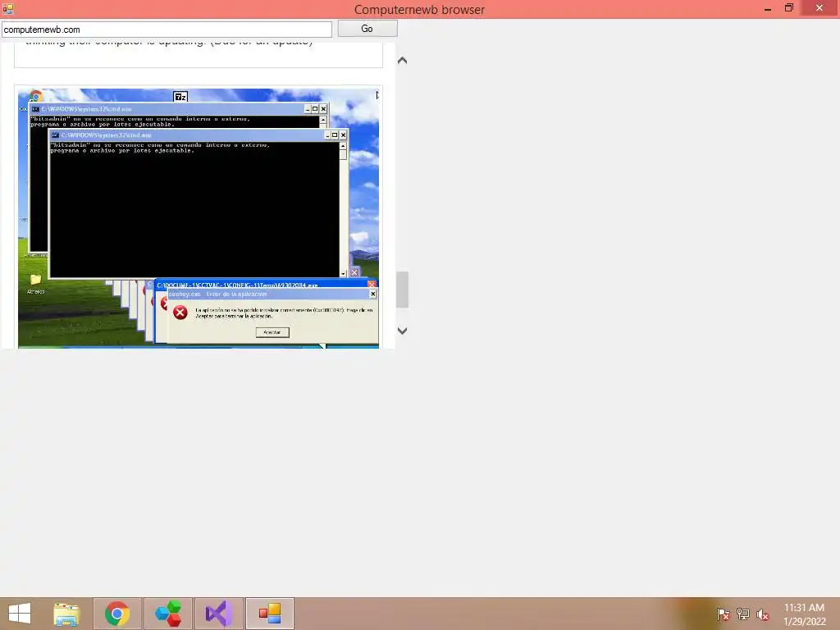Open Visual Studio from the taskbar
Viewport: 840px width, 630px height.
click(x=218, y=614)
